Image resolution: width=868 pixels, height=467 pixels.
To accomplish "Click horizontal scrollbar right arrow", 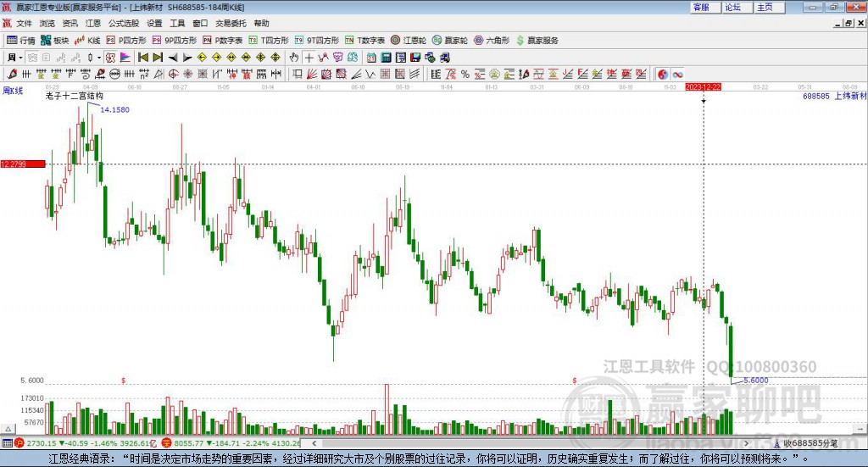I will [x=746, y=443].
